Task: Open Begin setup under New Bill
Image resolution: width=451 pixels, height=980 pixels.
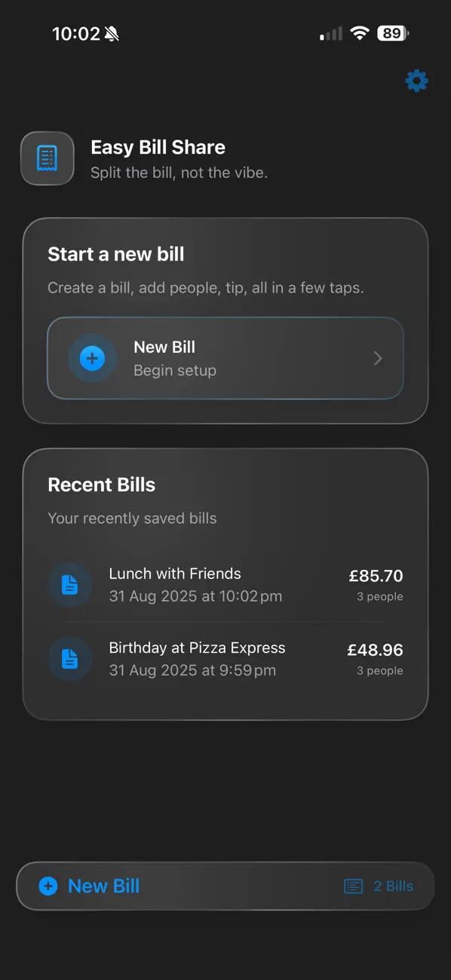Action: tap(175, 370)
